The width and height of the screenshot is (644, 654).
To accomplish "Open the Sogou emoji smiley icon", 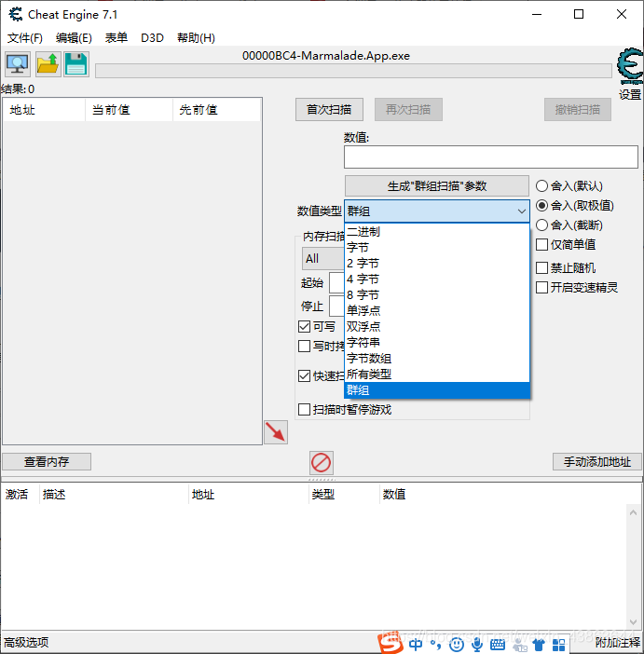I will click(x=456, y=645).
